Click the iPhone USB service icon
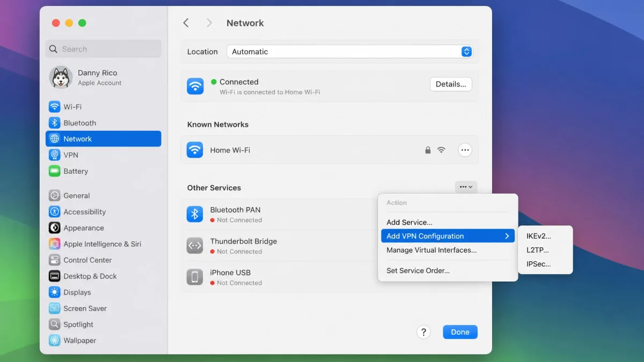Screen dimensions: 644x362 (x=195, y=277)
